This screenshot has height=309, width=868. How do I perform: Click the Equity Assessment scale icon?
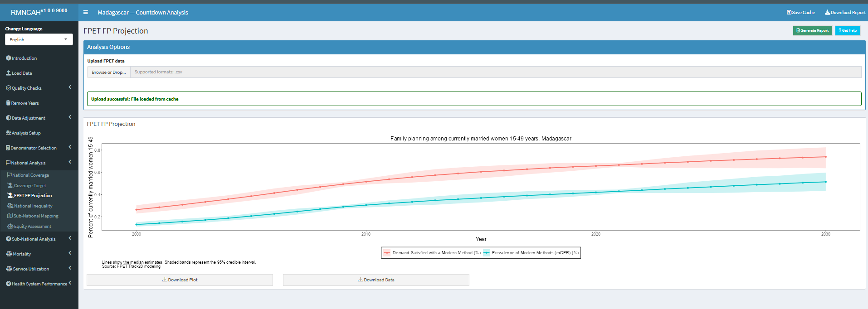pyautogui.click(x=10, y=226)
